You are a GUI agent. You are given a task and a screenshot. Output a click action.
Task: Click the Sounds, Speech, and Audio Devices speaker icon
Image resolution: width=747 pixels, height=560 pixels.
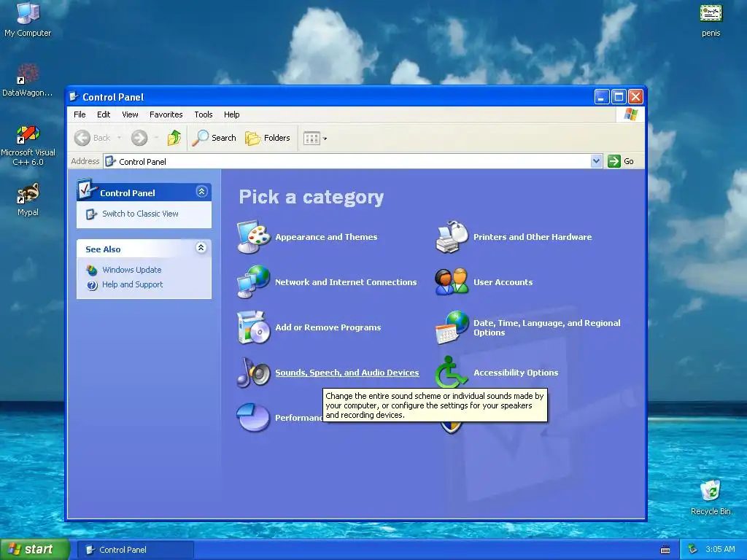(x=254, y=373)
